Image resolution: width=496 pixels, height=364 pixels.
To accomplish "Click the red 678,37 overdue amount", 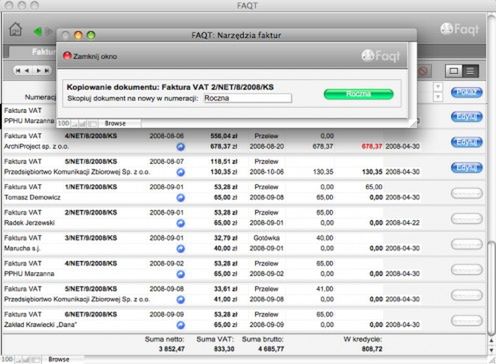I will 372,146.
